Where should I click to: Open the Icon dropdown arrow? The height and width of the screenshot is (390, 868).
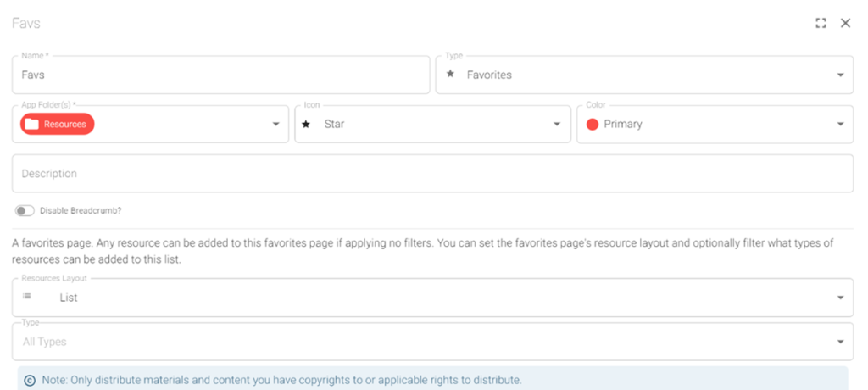[557, 125]
